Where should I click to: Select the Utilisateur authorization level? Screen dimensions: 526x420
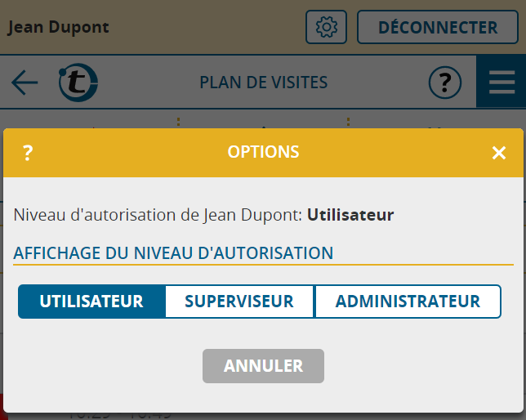(91, 302)
